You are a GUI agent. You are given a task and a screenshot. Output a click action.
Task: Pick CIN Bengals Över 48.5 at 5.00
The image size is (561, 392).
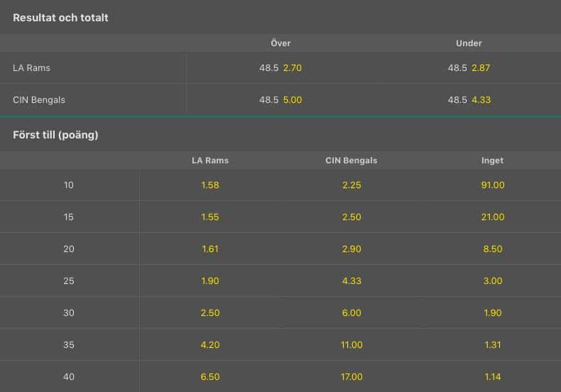(280, 100)
